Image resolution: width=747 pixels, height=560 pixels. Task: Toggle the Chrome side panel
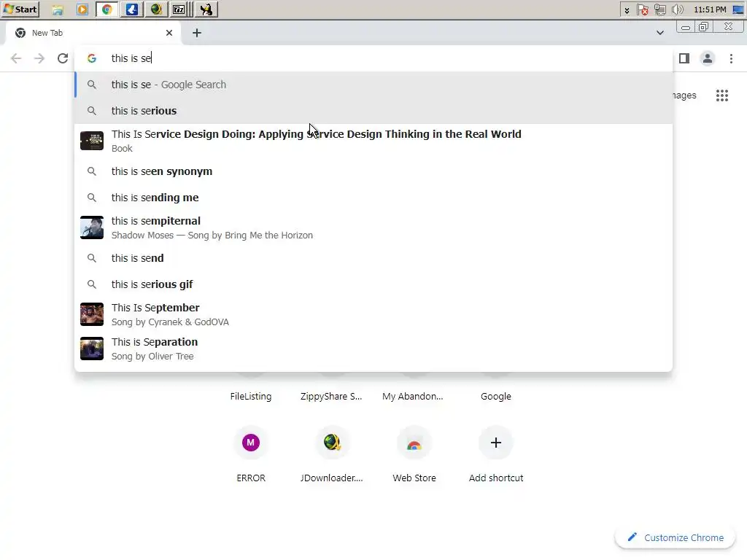684,58
